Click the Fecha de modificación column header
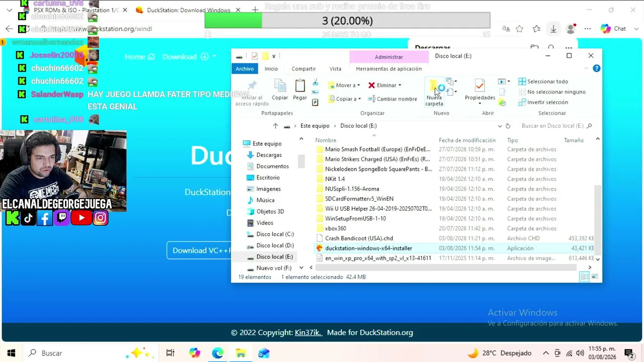 [467, 140]
